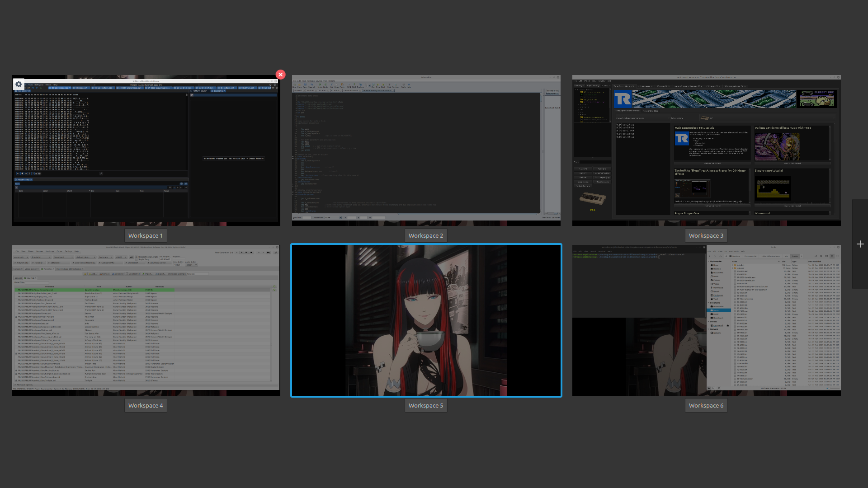Click the Workspace 1 name label

tap(146, 235)
